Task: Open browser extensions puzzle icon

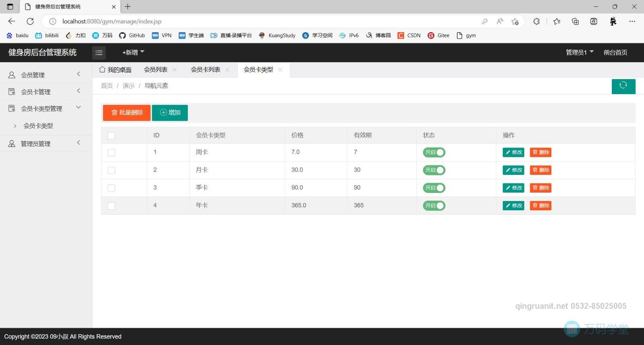Action: (x=537, y=21)
